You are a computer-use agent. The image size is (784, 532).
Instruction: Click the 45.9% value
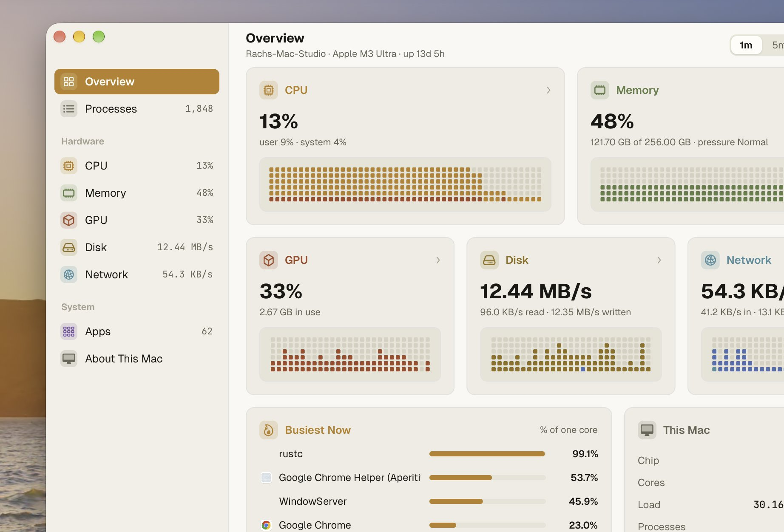(x=583, y=501)
